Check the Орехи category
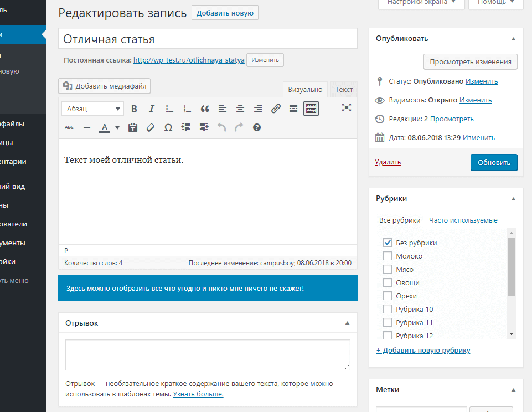The height and width of the screenshot is (412, 532). 387,296
